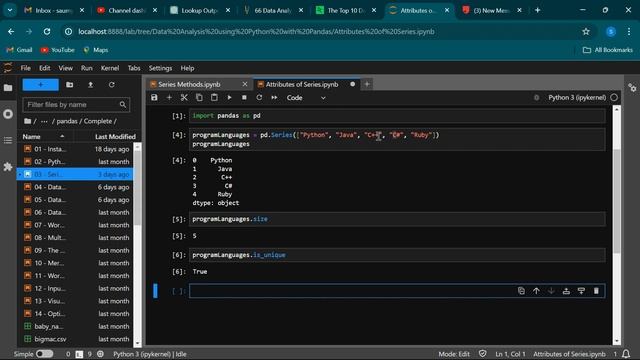Save the notebook with the floppy disk icon

tap(154, 98)
